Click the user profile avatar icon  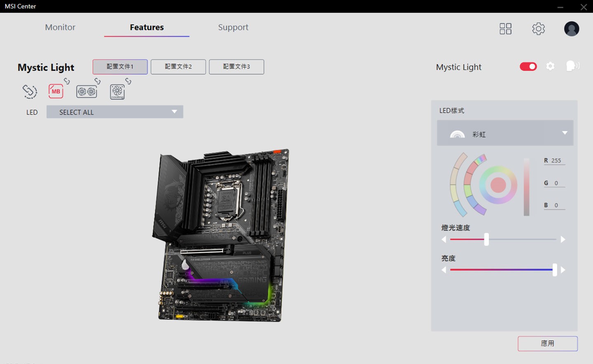572,28
